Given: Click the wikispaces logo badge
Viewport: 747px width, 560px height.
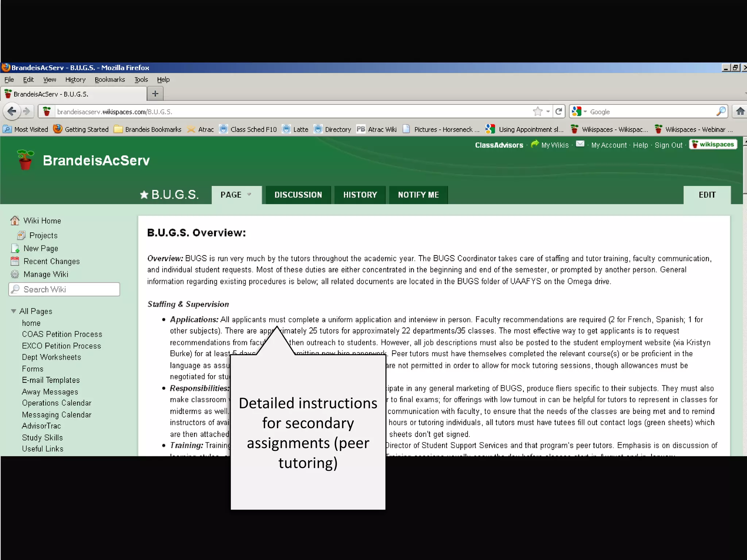Looking at the screenshot, I should [x=713, y=144].
